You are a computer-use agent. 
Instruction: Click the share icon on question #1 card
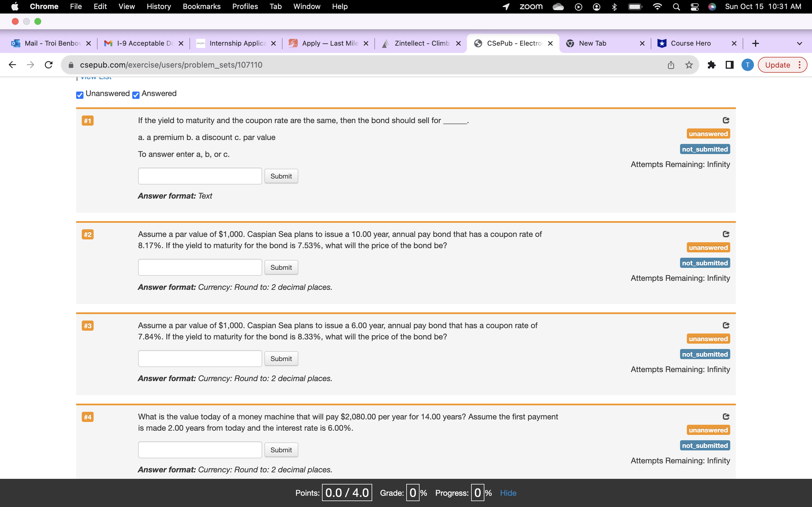pyautogui.click(x=726, y=120)
